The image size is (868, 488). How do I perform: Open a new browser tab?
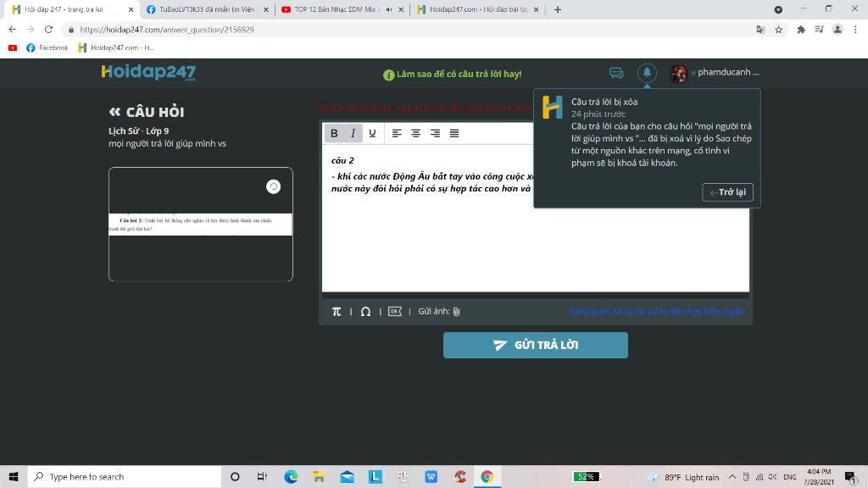[x=558, y=9]
